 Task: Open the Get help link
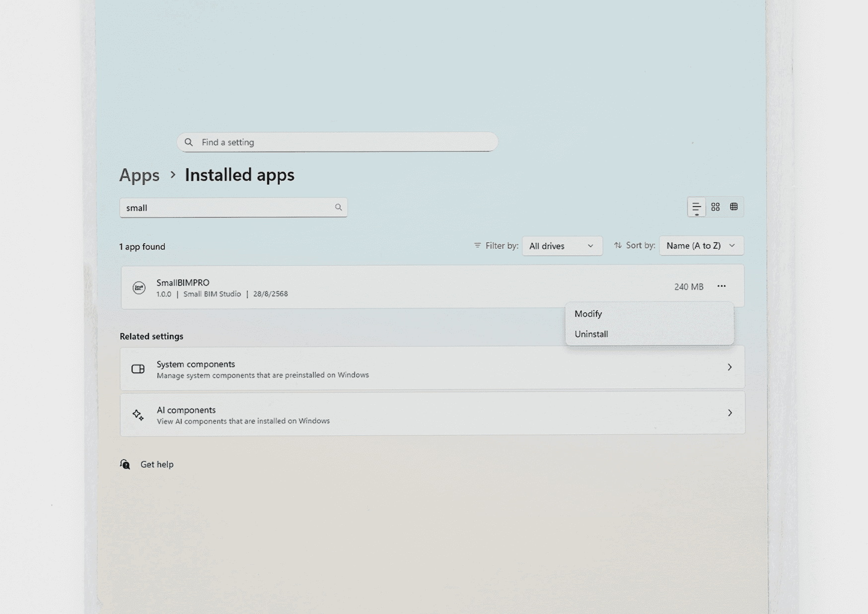tap(156, 464)
